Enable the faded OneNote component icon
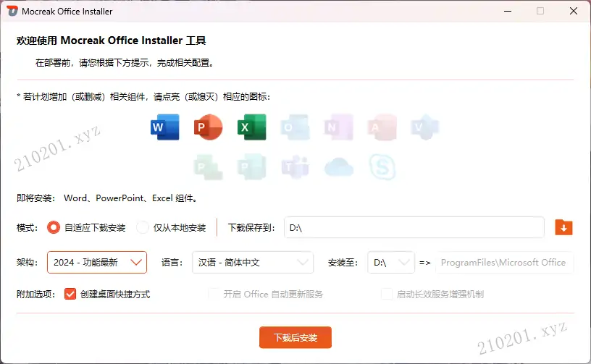The width and height of the screenshot is (591, 364). click(x=339, y=127)
